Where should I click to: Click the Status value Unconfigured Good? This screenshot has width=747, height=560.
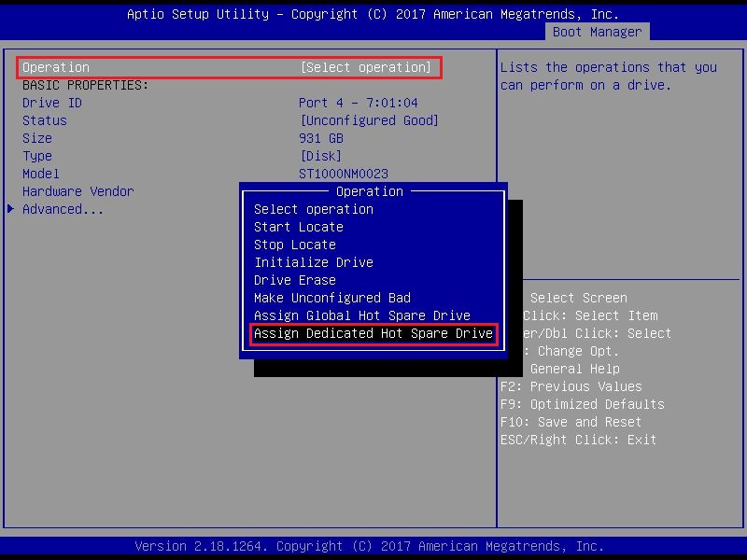[x=369, y=120]
